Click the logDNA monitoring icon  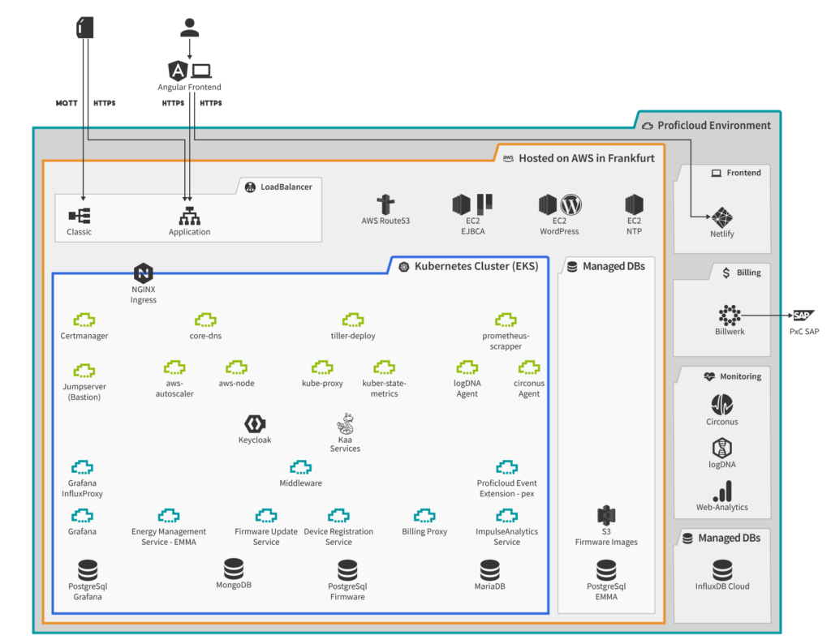point(721,448)
